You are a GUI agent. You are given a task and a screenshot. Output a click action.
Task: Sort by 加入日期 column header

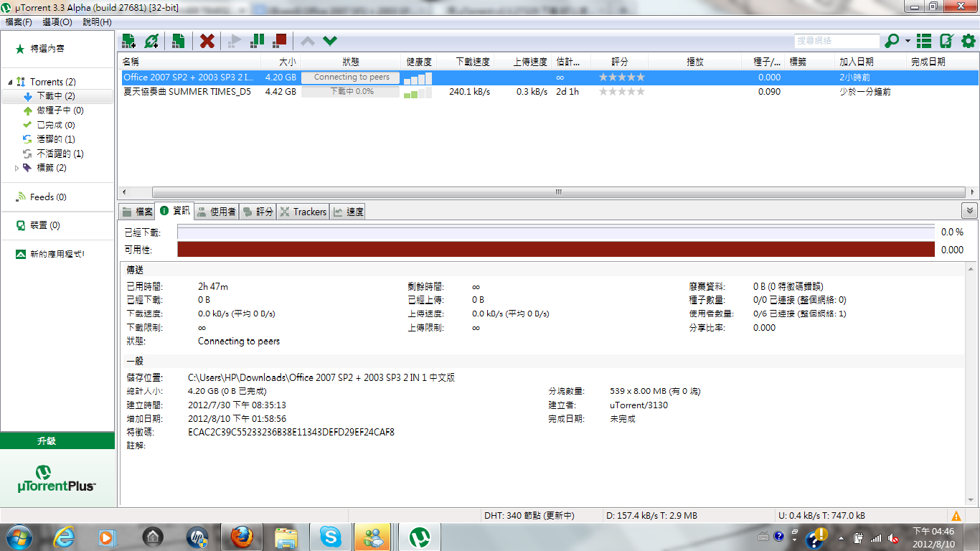click(x=871, y=62)
